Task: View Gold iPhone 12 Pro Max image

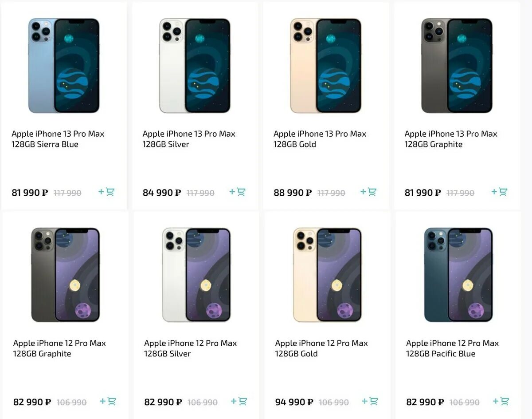Action: tap(327, 275)
